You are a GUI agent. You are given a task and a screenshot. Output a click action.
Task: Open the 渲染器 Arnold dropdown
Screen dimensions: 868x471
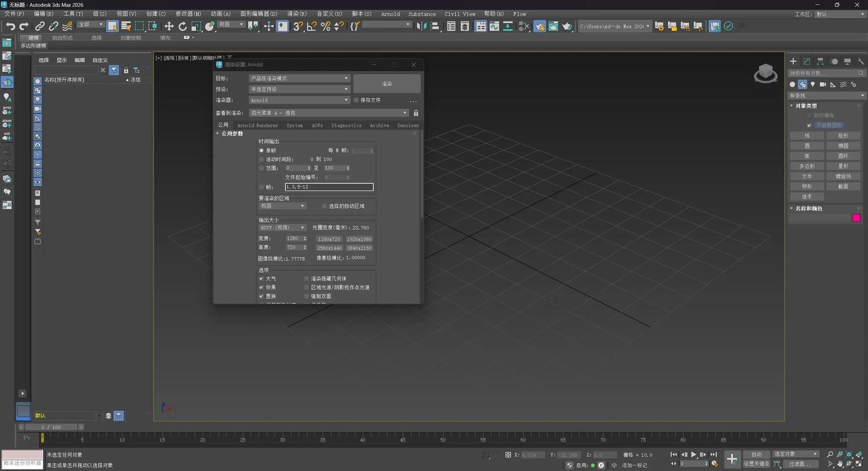(299, 100)
